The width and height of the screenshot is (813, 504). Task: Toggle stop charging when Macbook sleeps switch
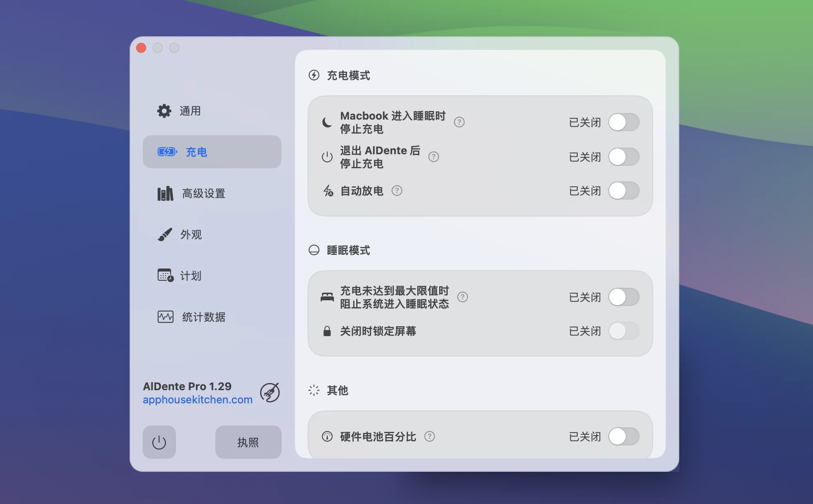[x=624, y=122]
